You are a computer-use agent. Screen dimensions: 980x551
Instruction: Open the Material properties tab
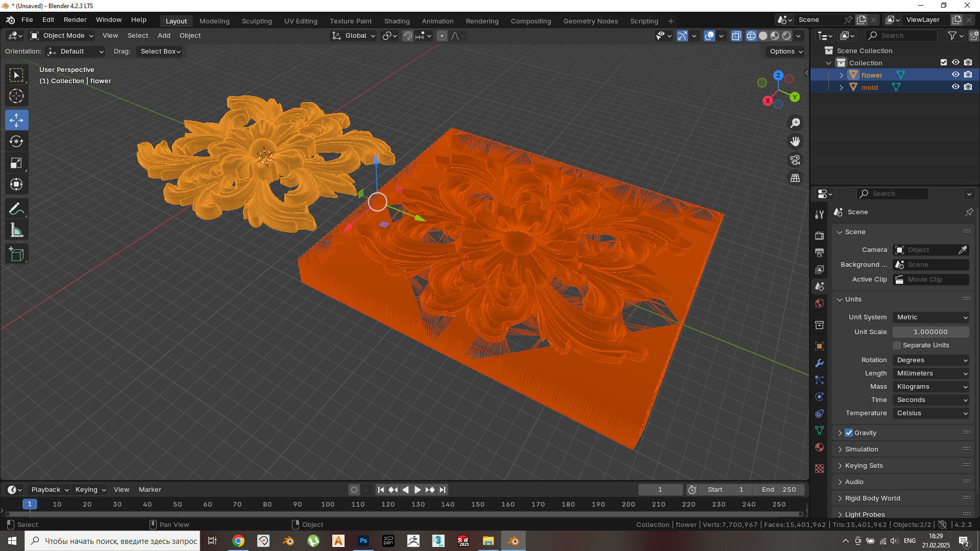(x=819, y=447)
